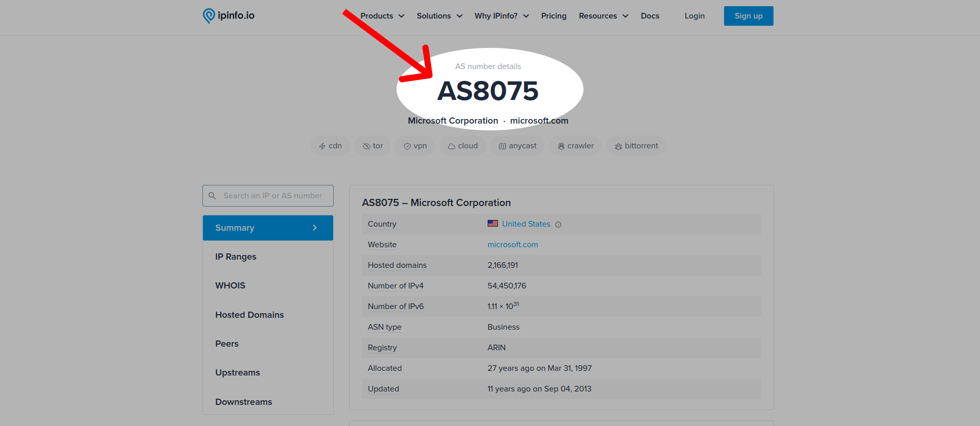
Task: Click the 2,166,191 hosted domains value
Action: [503, 265]
